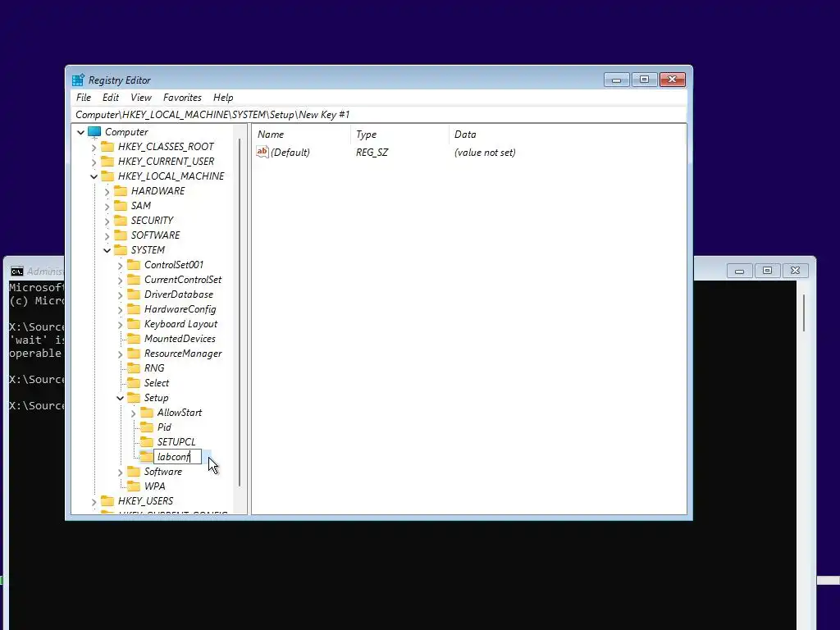The image size is (840, 630).
Task: Select the AllowStart key
Action: [x=180, y=413]
